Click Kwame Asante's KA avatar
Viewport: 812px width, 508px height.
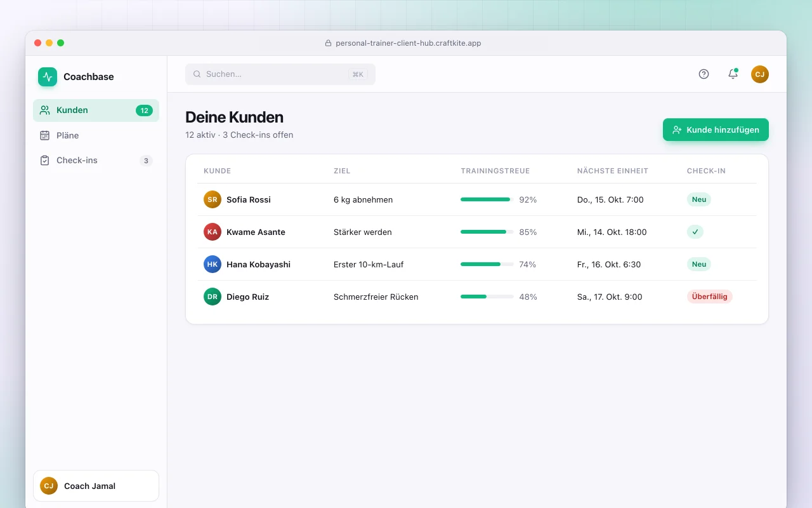tap(213, 232)
